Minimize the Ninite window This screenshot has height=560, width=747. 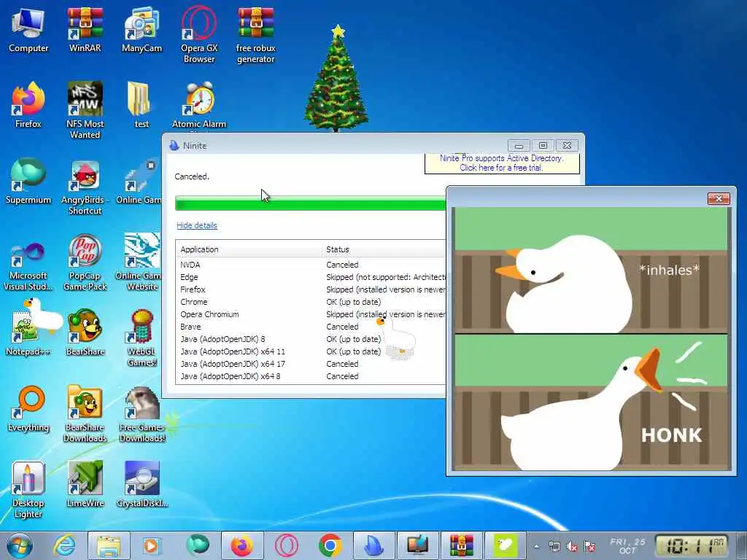pyautogui.click(x=519, y=145)
